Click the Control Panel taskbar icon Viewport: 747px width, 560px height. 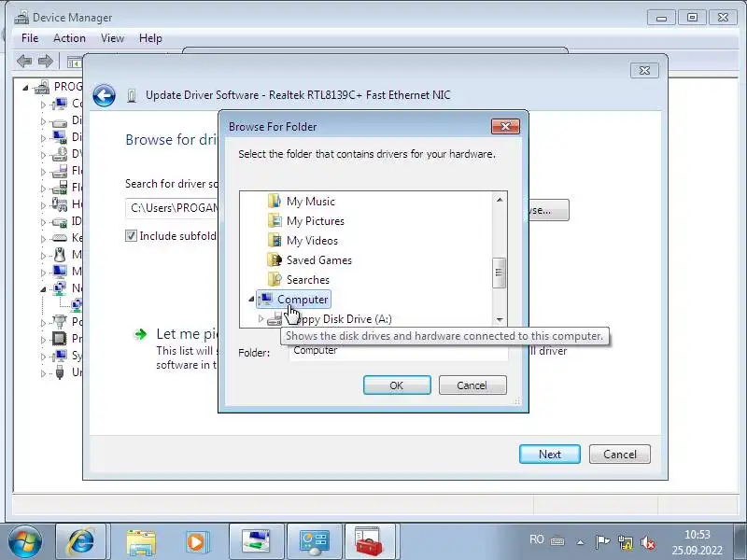tap(314, 541)
